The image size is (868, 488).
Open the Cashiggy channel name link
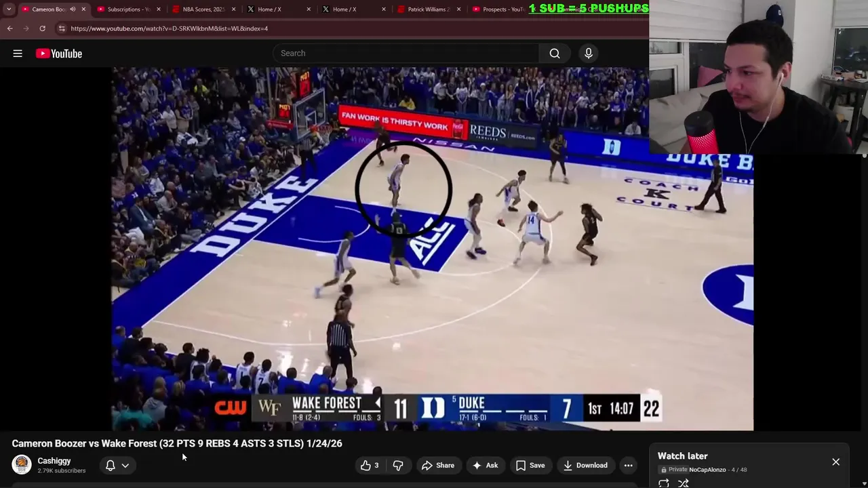tap(54, 461)
